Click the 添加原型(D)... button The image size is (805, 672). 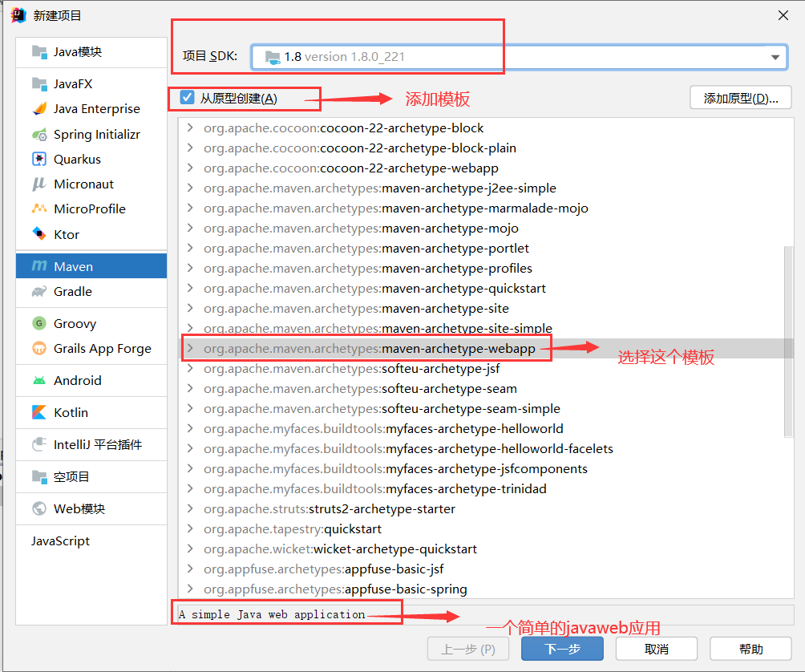coord(740,98)
